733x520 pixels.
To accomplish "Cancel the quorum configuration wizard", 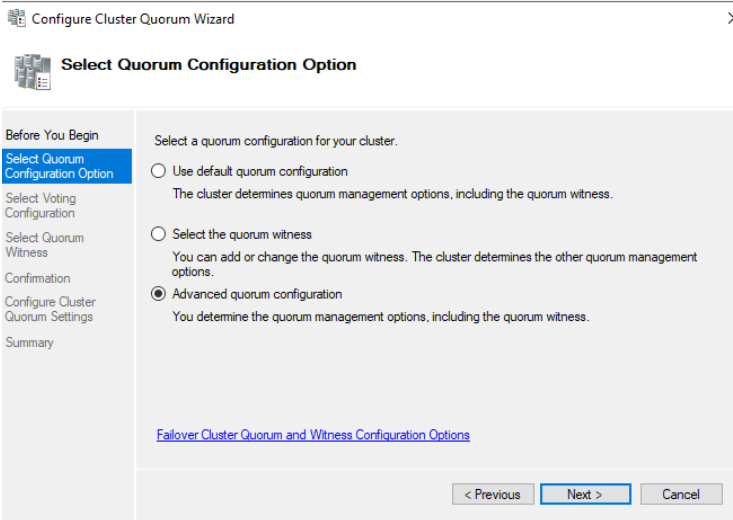I will coord(681,494).
